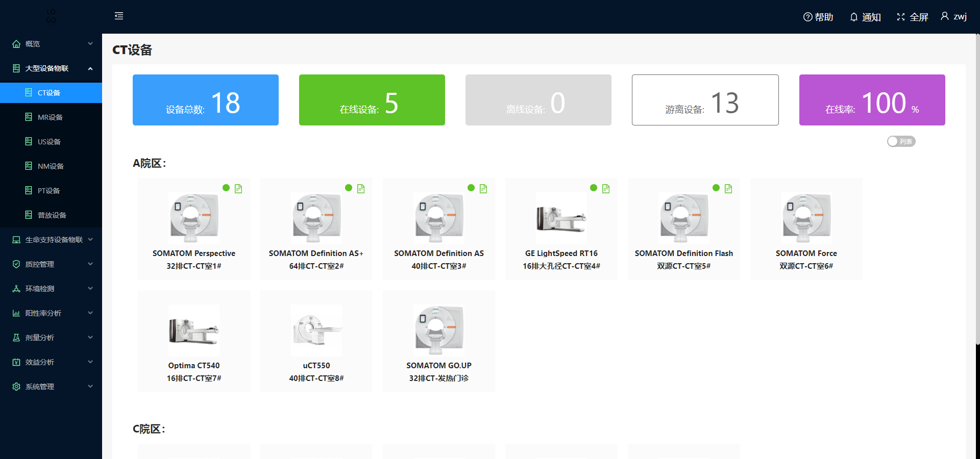The image size is (980, 459).
Task: Click the Optima CT540 scanner thumbnail
Action: [194, 330]
